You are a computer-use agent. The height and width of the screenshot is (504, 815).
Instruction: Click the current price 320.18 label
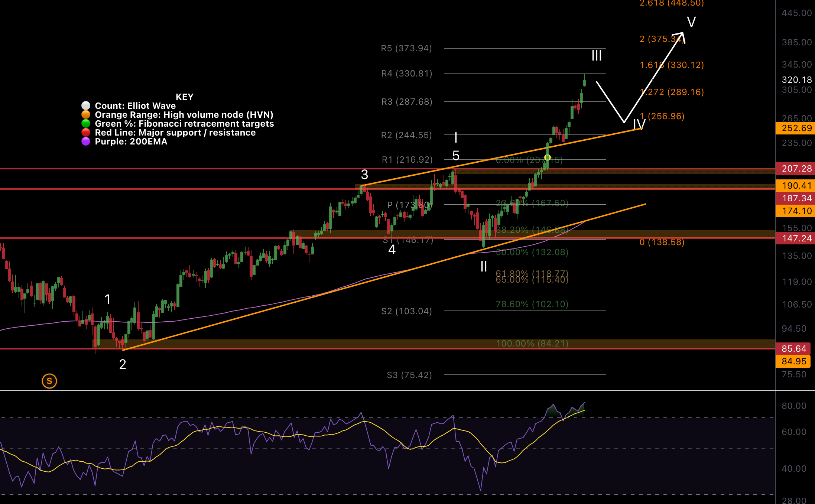[x=796, y=80]
